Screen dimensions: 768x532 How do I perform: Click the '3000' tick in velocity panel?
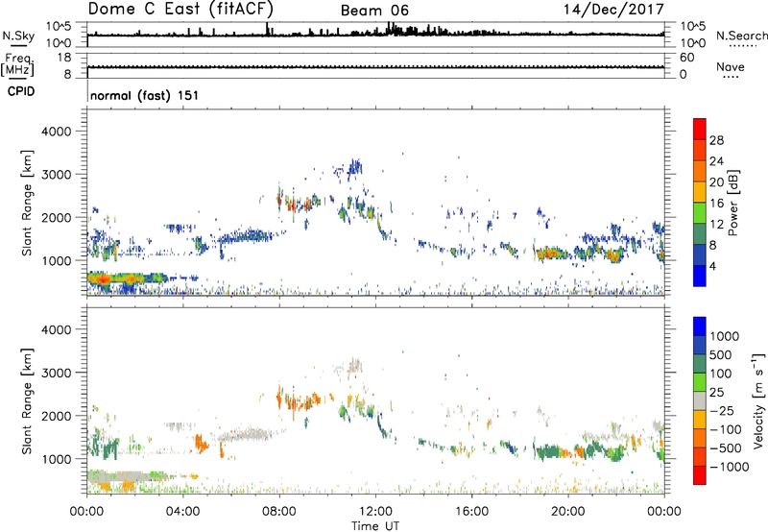click(57, 373)
